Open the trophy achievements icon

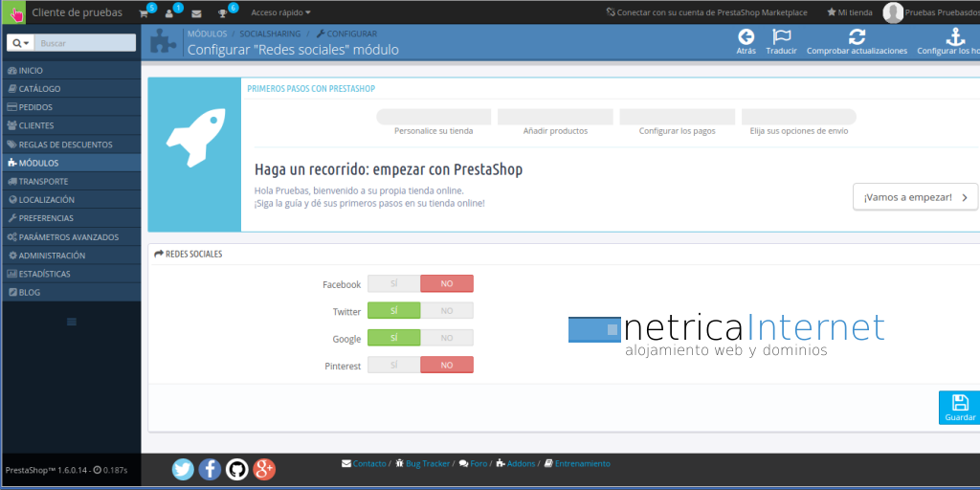tap(222, 13)
